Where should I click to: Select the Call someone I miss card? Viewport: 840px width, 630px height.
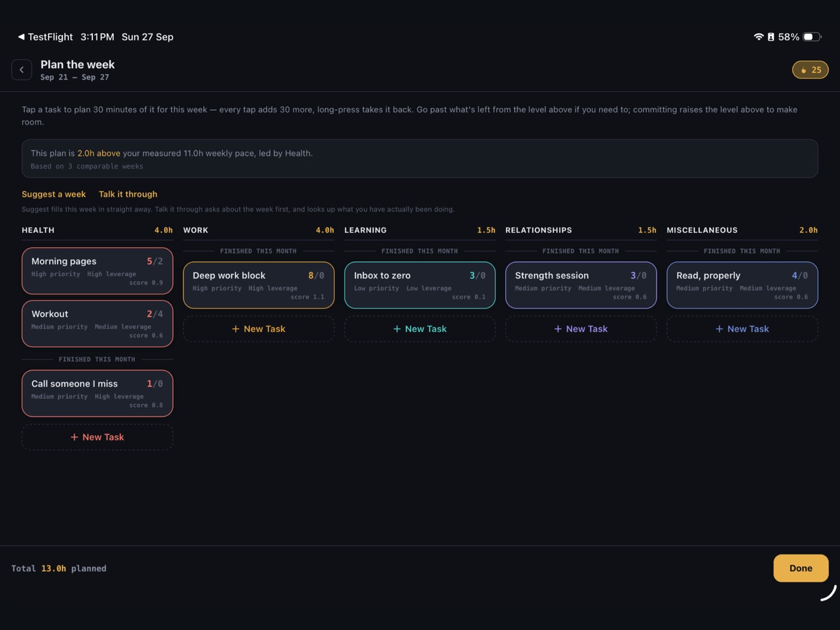point(97,393)
